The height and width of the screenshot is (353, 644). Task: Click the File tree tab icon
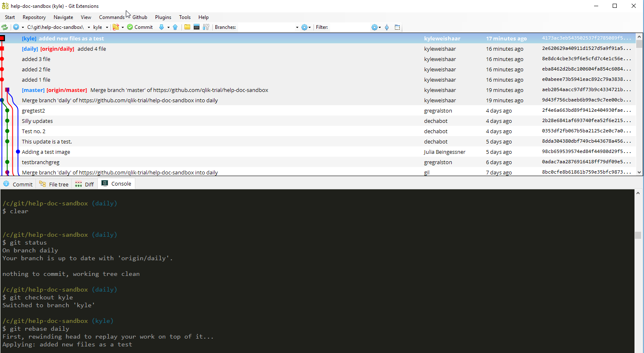[x=42, y=184]
